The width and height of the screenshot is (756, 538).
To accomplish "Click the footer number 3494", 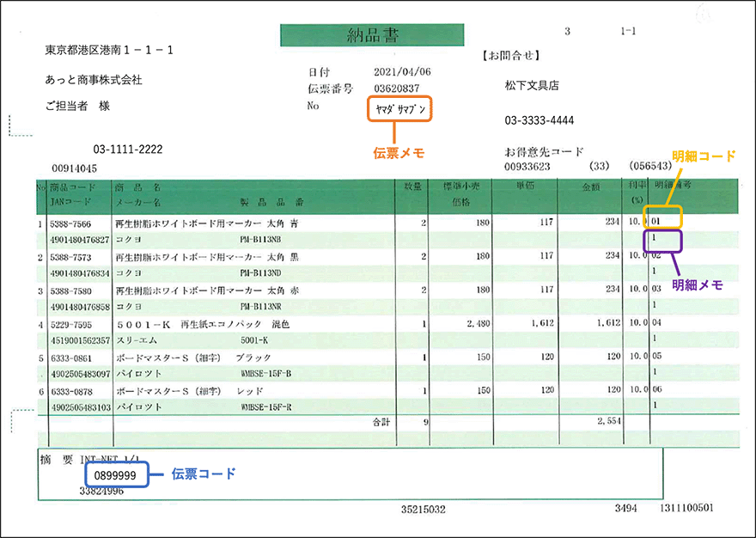I will (625, 508).
